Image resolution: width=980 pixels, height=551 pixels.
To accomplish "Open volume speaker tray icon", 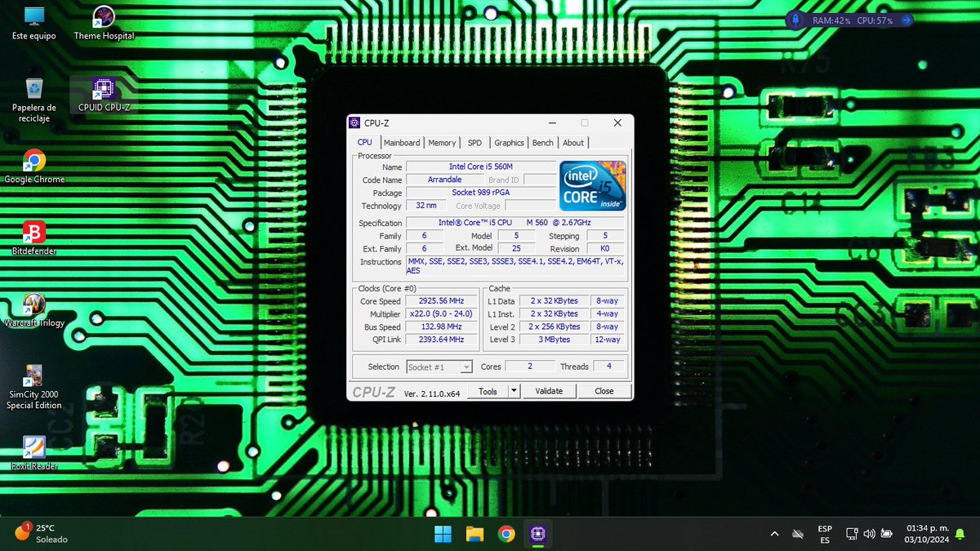I will tap(869, 534).
